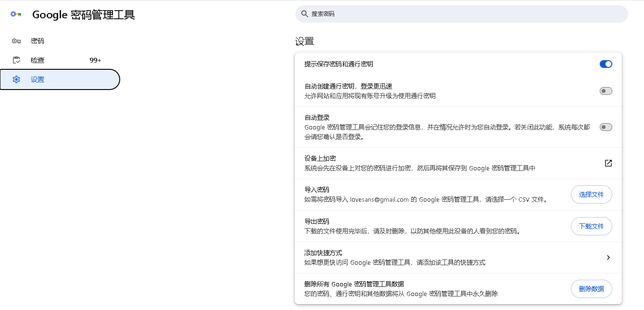644x310 pixels.
Task: Click the key icon beside 密码
Action: 16,41
